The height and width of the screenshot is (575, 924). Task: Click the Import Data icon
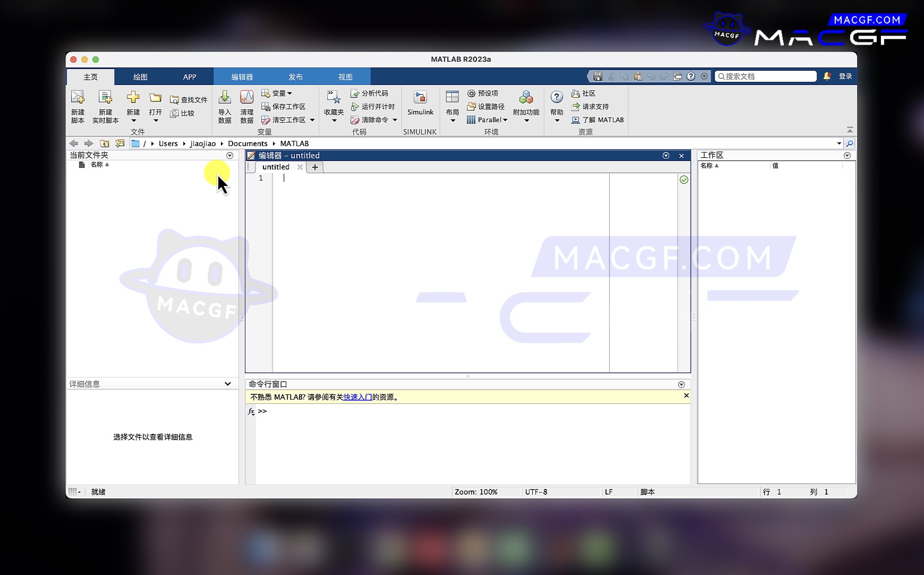click(225, 98)
